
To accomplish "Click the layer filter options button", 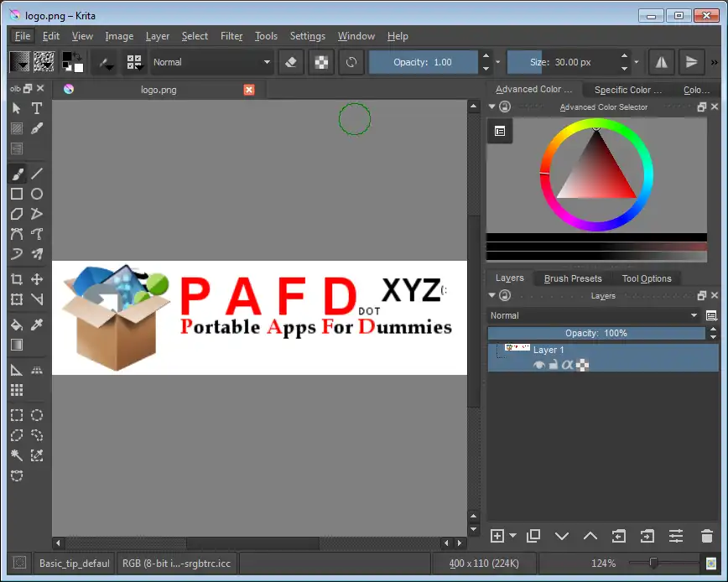I will point(711,316).
